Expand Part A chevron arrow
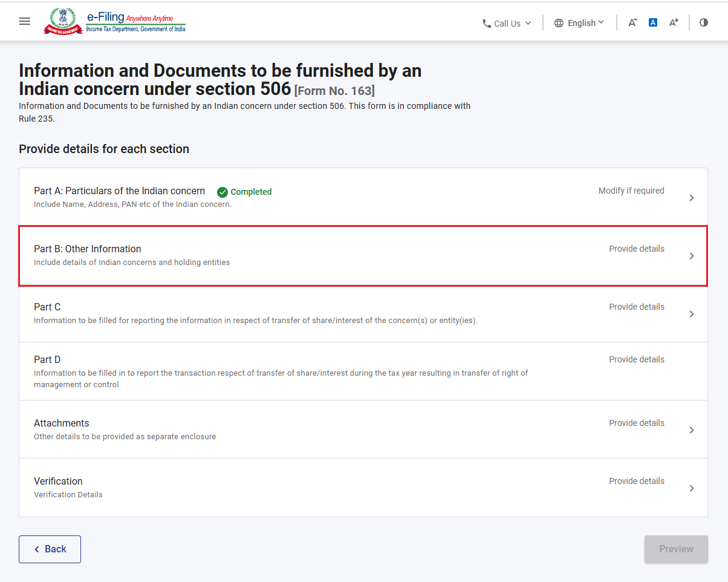This screenshot has height=582, width=728. (692, 198)
